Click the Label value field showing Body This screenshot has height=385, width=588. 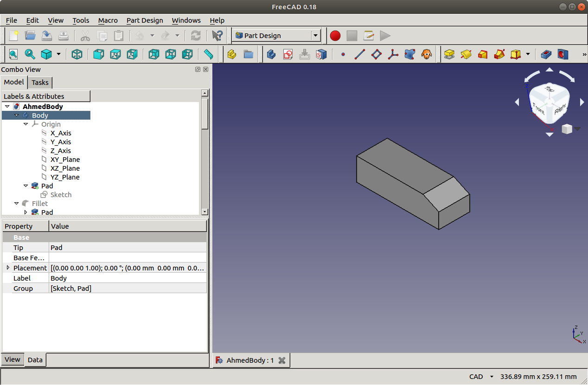click(x=128, y=278)
